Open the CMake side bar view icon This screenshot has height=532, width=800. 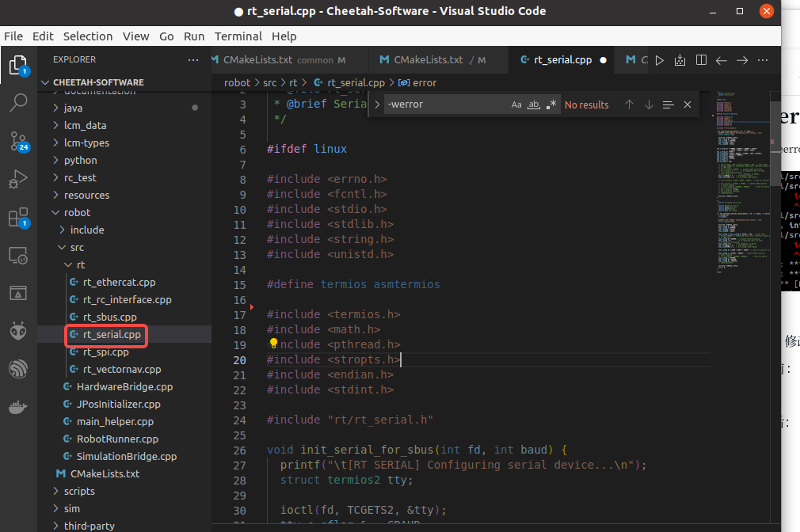coord(18,293)
